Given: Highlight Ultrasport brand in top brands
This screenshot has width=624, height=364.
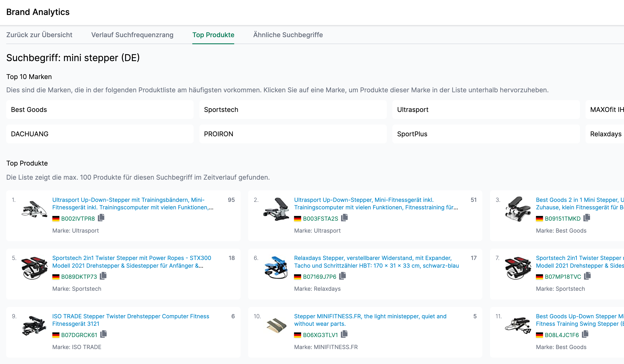Looking at the screenshot, I should [486, 110].
